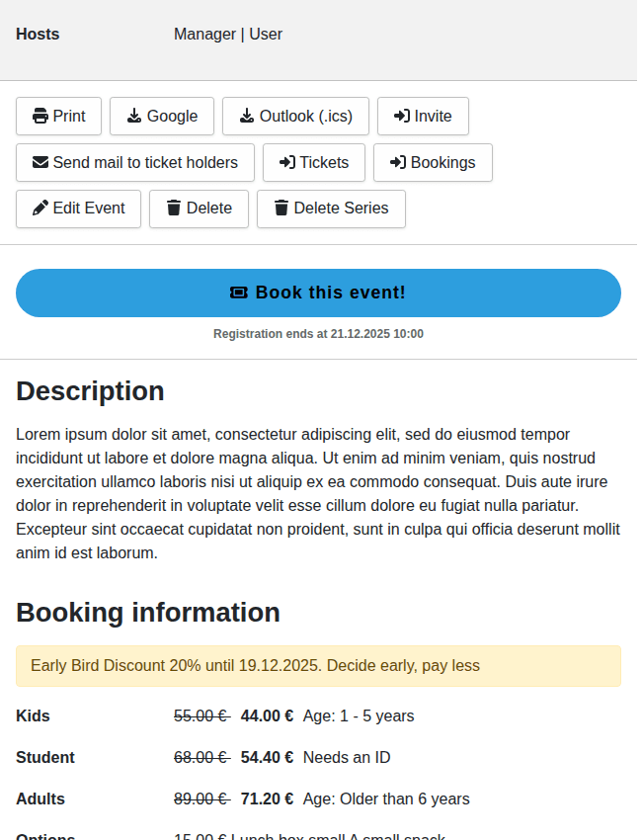
Task: Click the Outlook (.ics) export button
Action: [295, 117]
